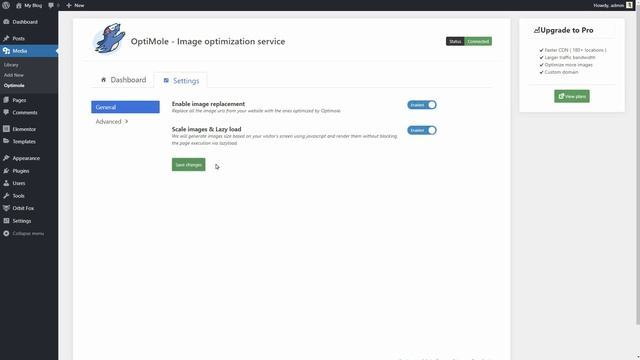Click the Settings icon in sidebar

6,220
